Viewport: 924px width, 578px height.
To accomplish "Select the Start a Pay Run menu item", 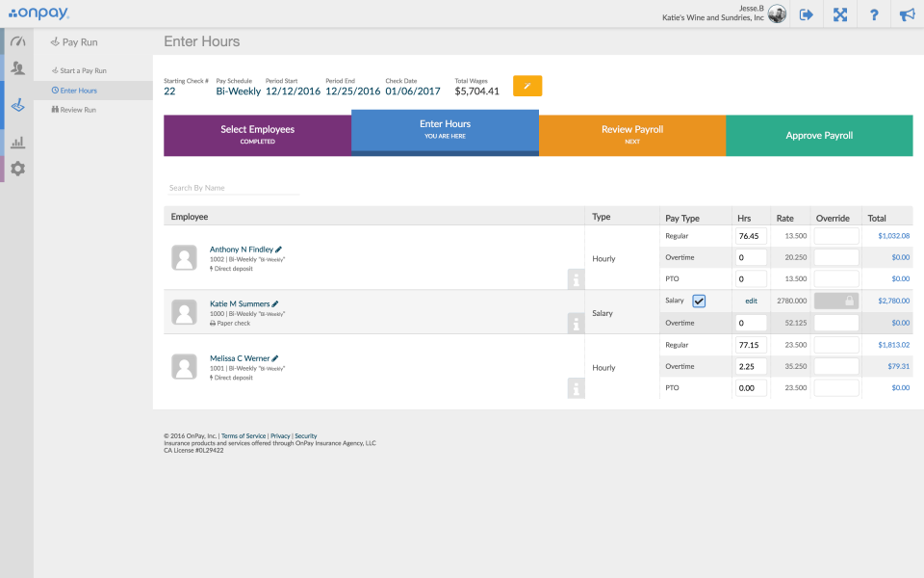I will click(79, 70).
